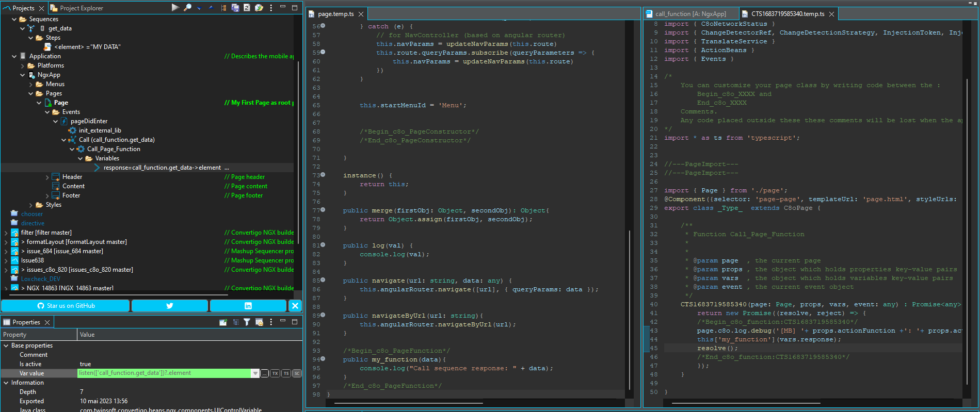Select the init_external_lib tree item
This screenshot has height=412, width=980.
pyautogui.click(x=100, y=130)
